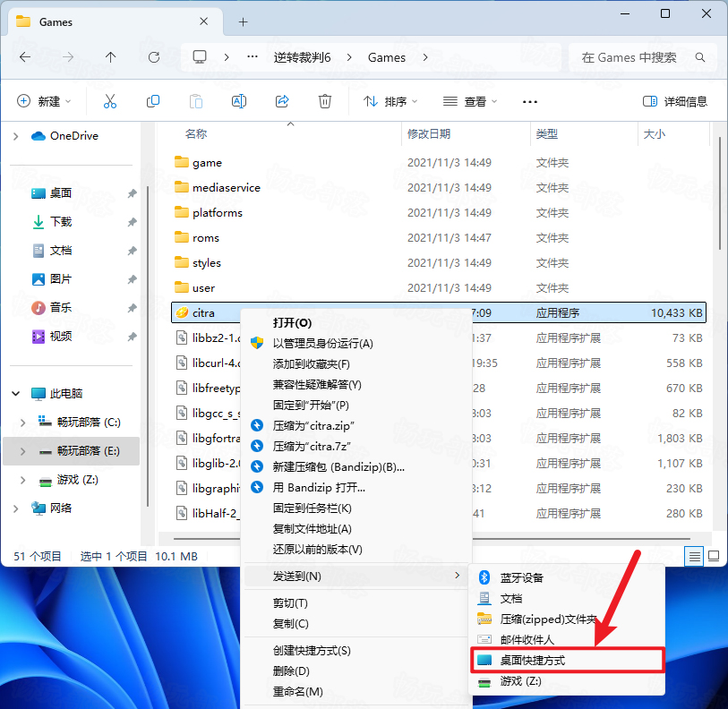The height and width of the screenshot is (709, 728).
Task: Click the Cut scissors icon in toolbar
Action: pyautogui.click(x=110, y=101)
